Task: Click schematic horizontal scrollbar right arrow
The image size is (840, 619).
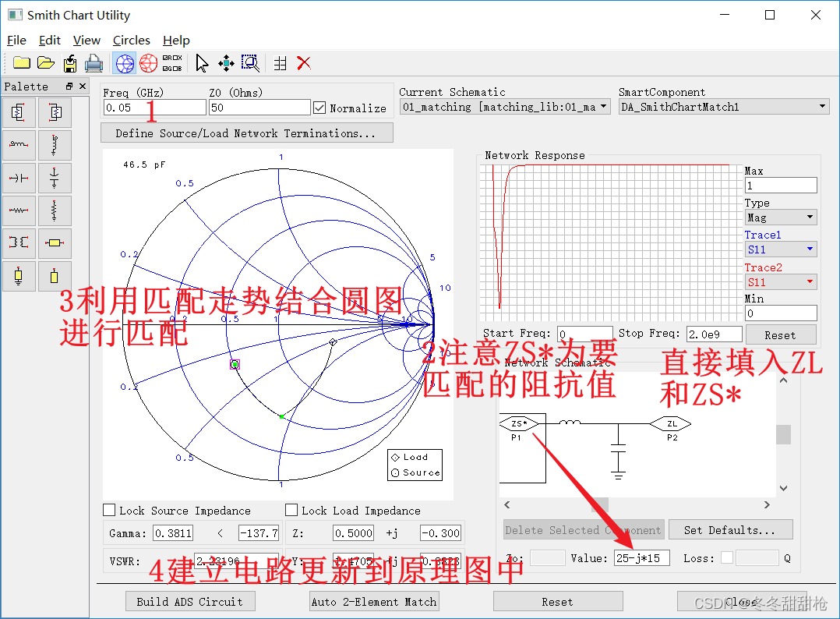Action: (767, 504)
